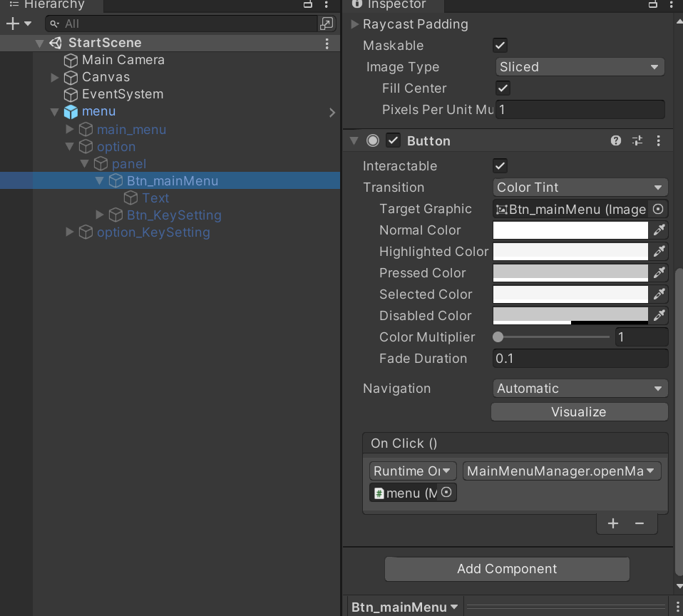The width and height of the screenshot is (683, 616).
Task: Open the Hierarchy create plus menu
Action: [19, 24]
